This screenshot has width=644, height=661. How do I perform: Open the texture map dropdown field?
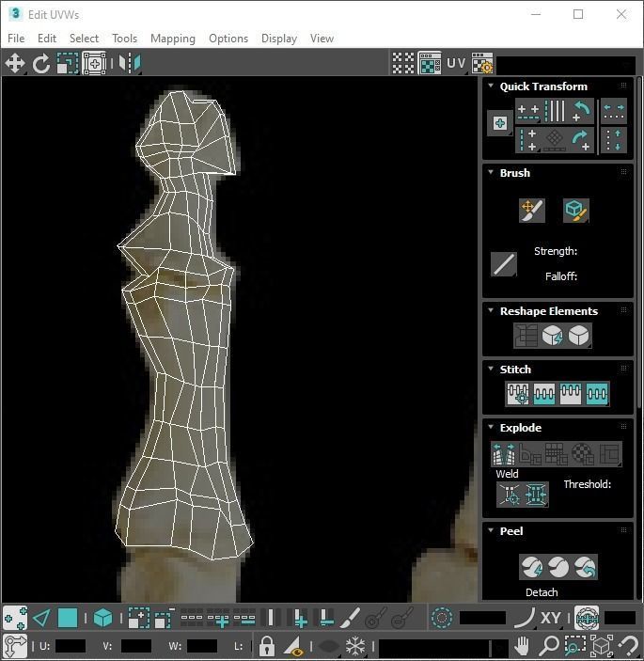coord(566,65)
